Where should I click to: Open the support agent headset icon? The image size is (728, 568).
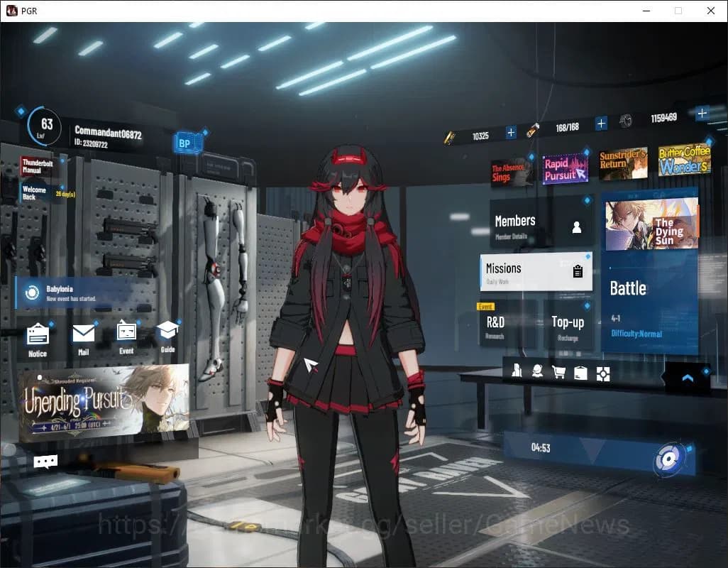tap(538, 371)
